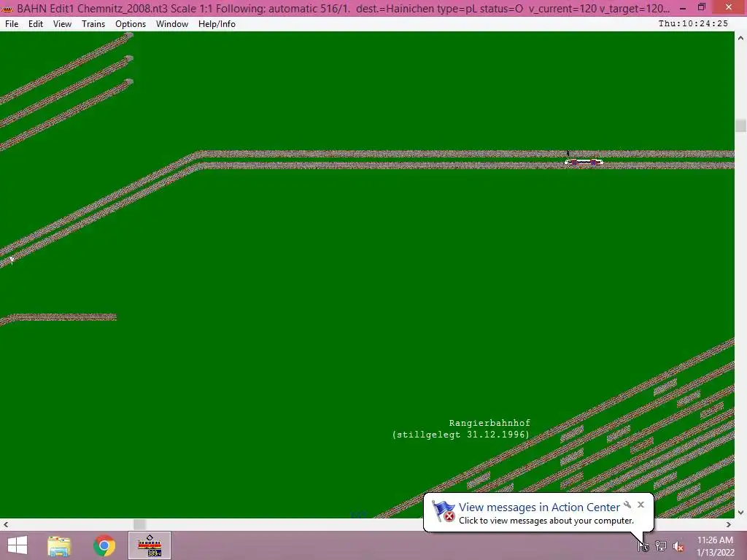Click the wrench icon in notification balloon
Screen dimensions: 747x560
point(627,505)
